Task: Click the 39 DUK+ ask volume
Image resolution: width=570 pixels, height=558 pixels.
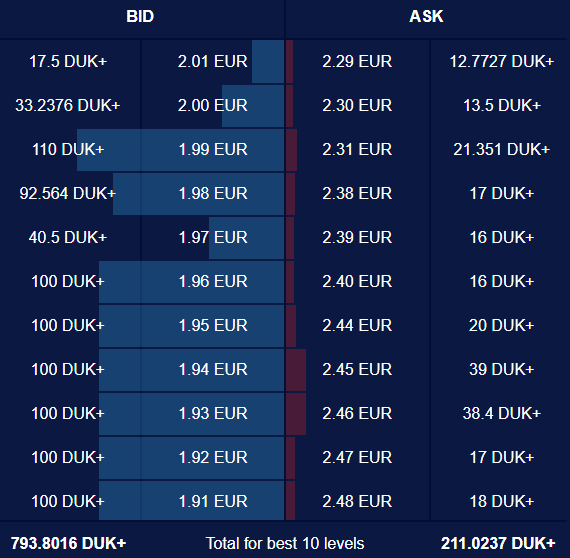Action: [x=501, y=369]
